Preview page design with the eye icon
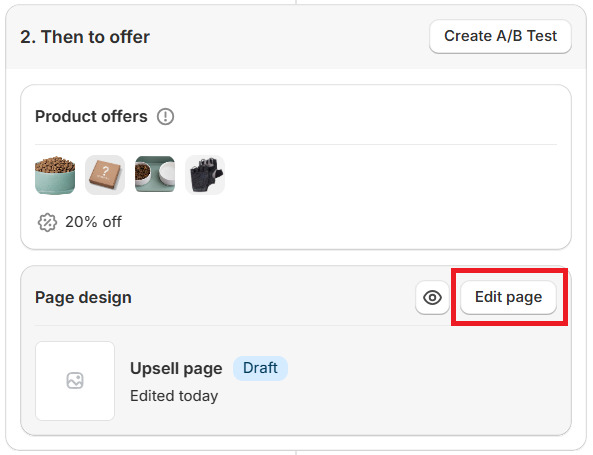The height and width of the screenshot is (455, 593). 432,298
